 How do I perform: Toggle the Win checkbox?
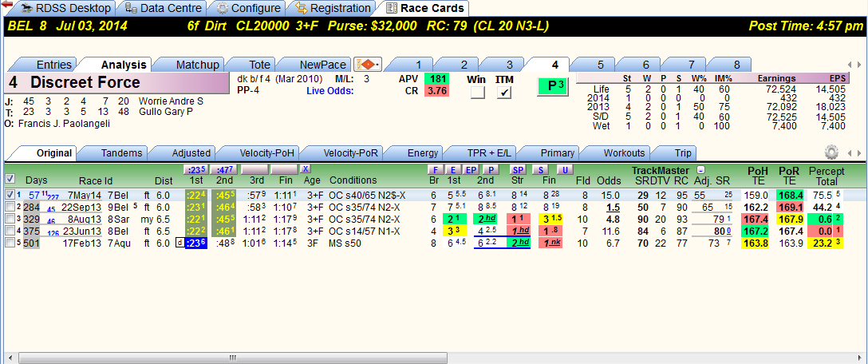pos(478,93)
